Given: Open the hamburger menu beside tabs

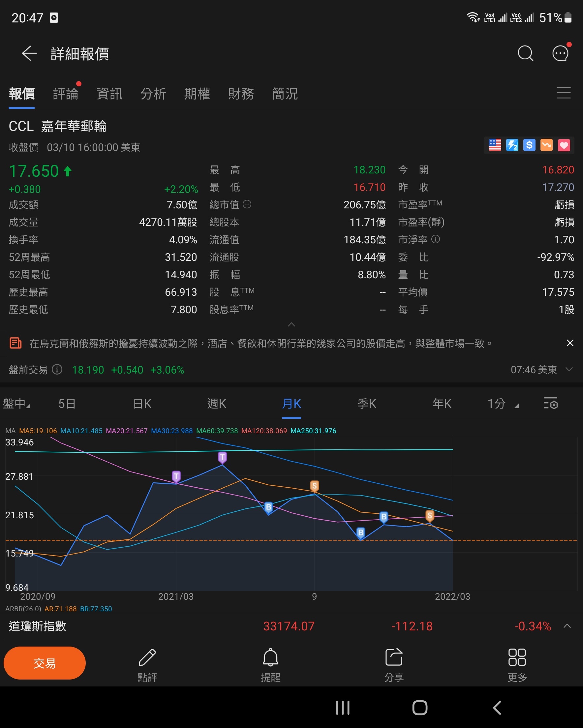Looking at the screenshot, I should click(x=564, y=93).
